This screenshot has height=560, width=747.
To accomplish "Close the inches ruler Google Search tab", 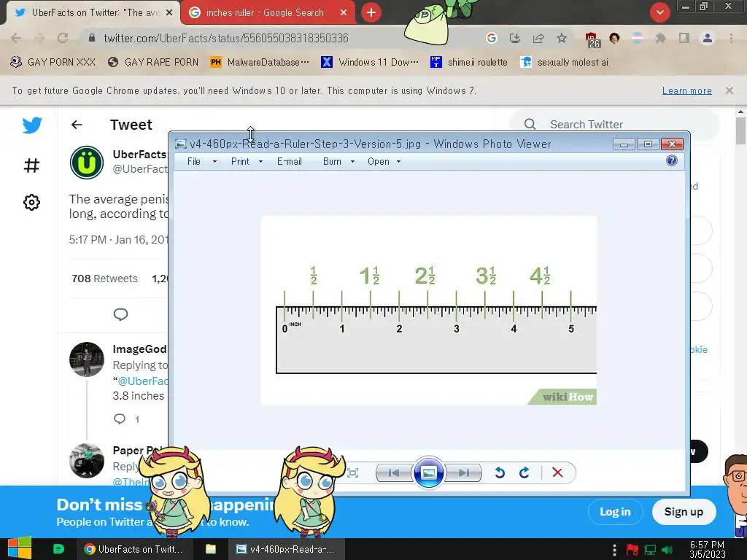I will click(344, 13).
